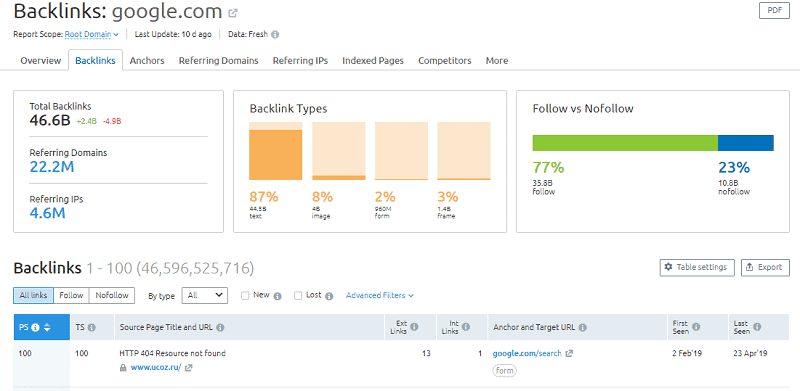The image size is (800, 391).
Task: Switch to the Backlinks tab
Action: [95, 60]
